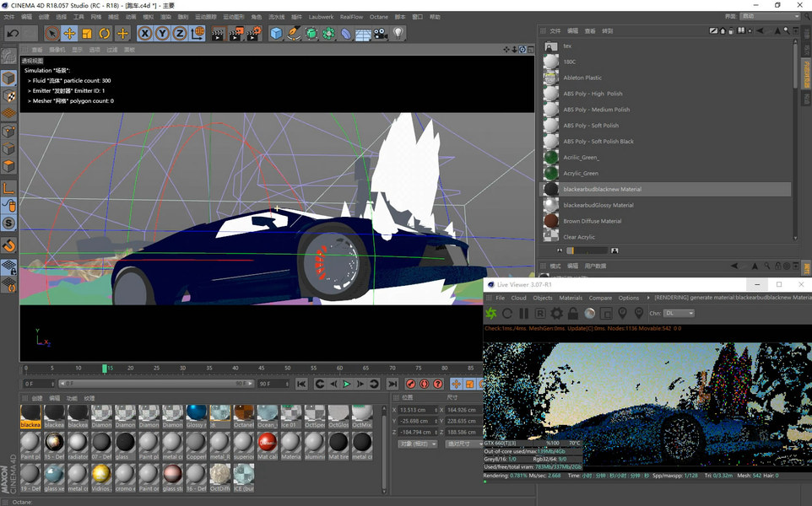Viewport: 812px width, 506px height.
Task: Toggle Live Viewer resolution lock
Action: click(573, 314)
